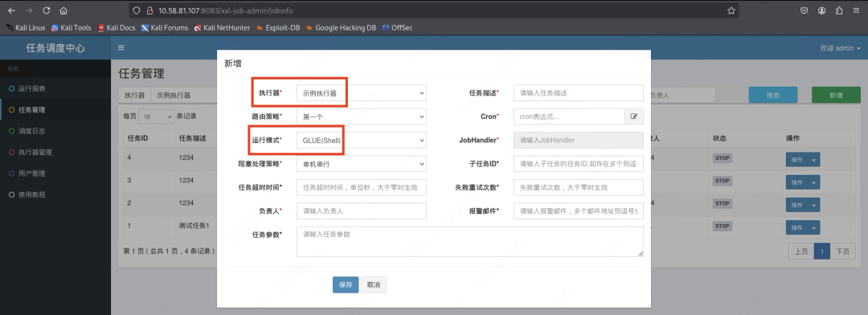Expand the 路由策略 dropdown
Image resolution: width=868 pixels, height=315 pixels.
pyautogui.click(x=362, y=117)
